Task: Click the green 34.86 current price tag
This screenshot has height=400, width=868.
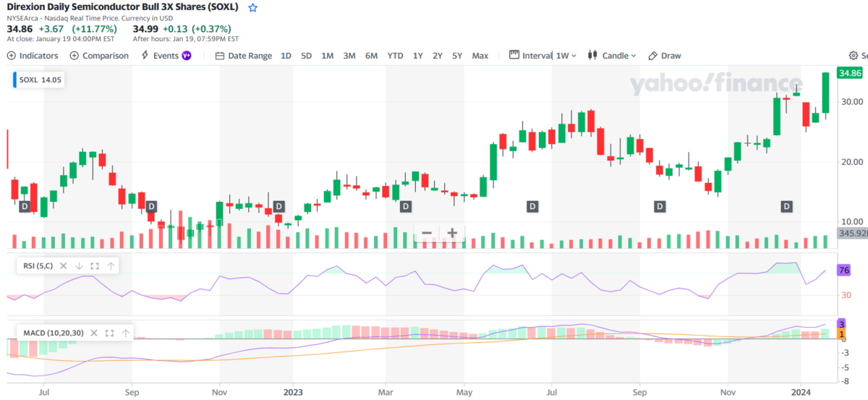Action: click(850, 73)
